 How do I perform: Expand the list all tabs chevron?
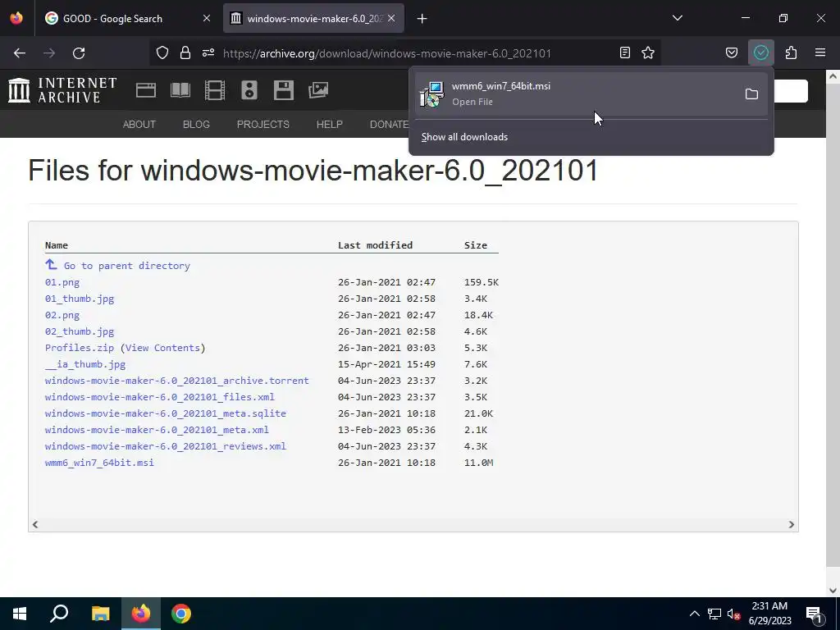[678, 18]
